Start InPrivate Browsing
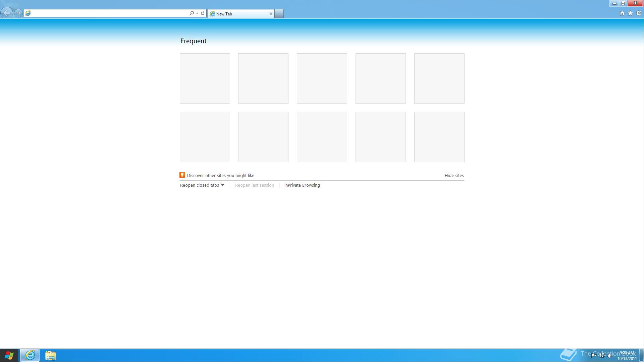 pyautogui.click(x=302, y=185)
